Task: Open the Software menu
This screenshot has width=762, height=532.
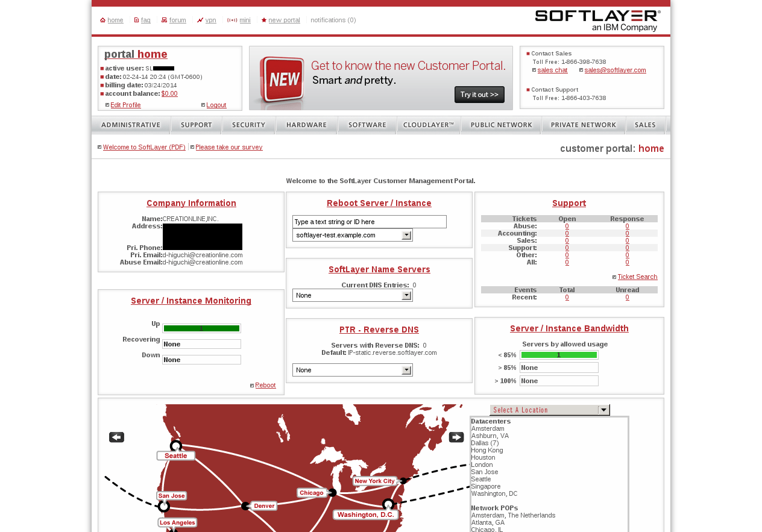Action: [367, 125]
